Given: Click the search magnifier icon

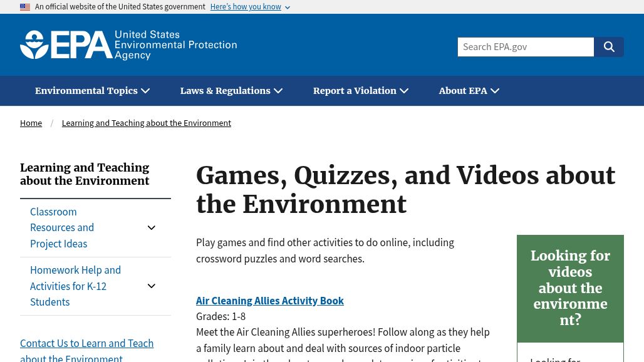Looking at the screenshot, I should tap(608, 46).
